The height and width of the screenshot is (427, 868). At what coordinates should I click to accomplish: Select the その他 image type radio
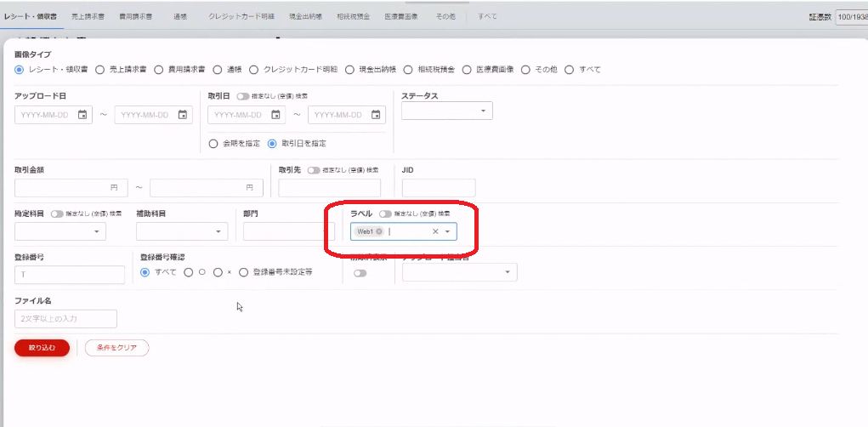tap(525, 70)
